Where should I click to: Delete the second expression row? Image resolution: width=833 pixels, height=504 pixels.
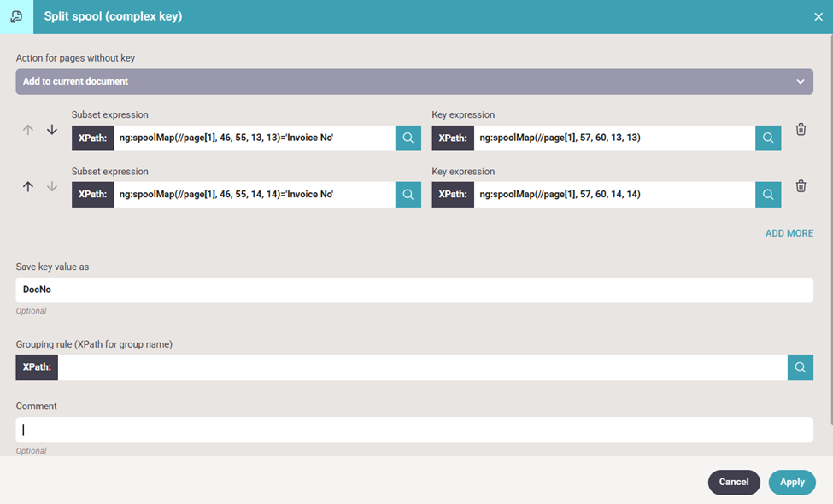[x=801, y=186]
